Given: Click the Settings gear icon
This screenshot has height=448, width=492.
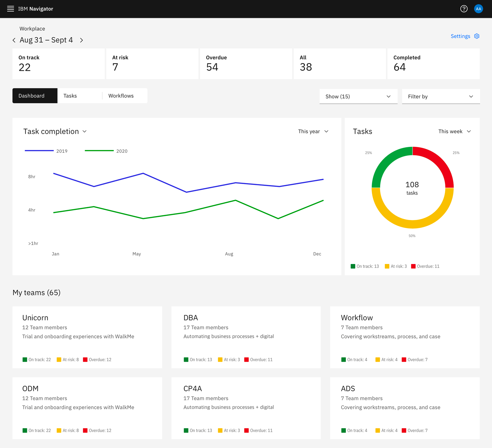Looking at the screenshot, I should 477,36.
